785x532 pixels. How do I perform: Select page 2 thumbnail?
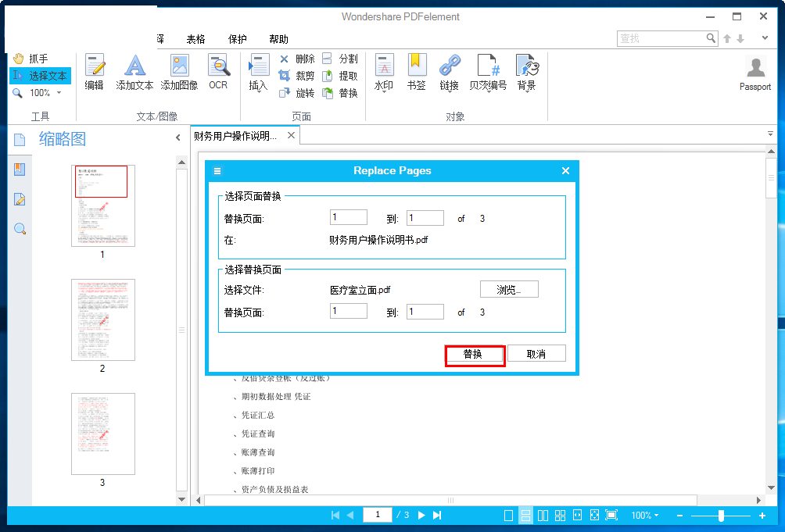tap(102, 320)
